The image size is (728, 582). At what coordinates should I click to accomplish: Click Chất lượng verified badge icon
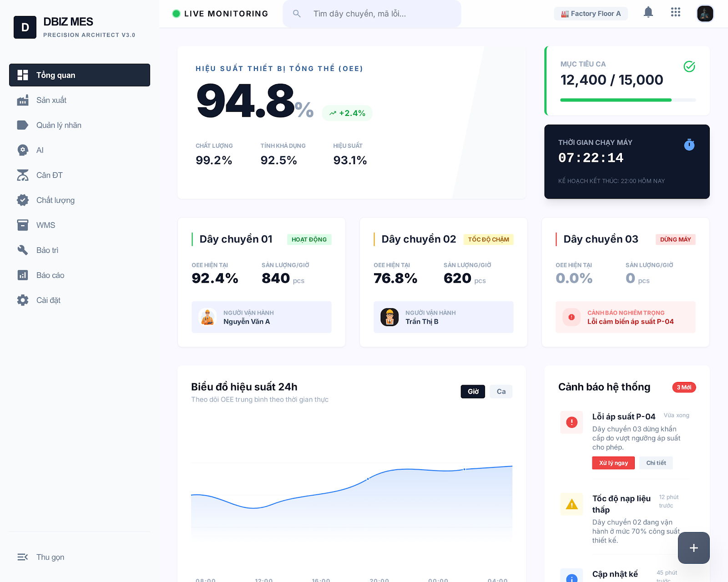(23, 200)
